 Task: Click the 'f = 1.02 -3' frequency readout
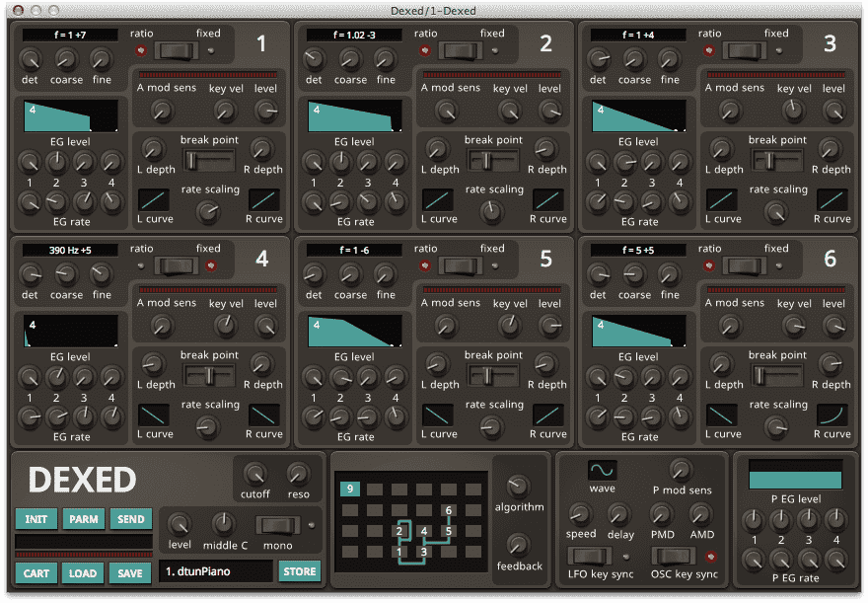354,35
